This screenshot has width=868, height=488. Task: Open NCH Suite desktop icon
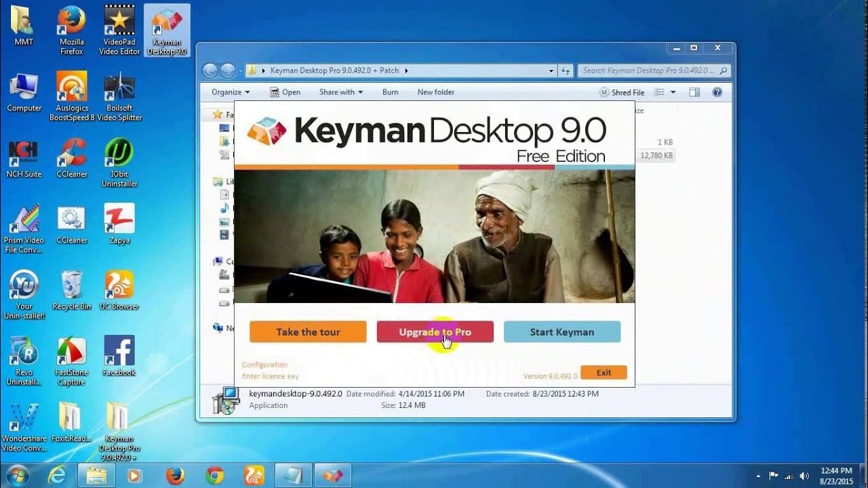24,158
